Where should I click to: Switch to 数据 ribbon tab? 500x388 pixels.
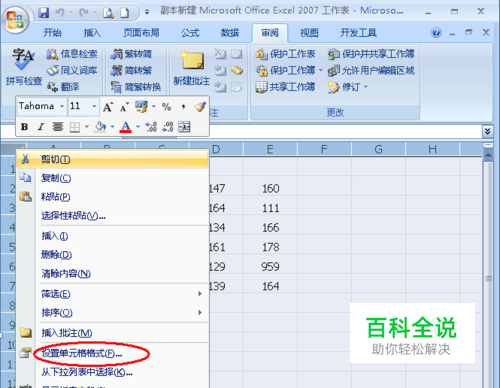tap(230, 33)
